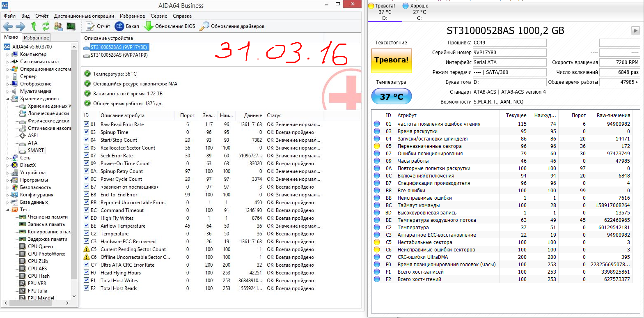Viewport: 644px width, 318px height.
Task: Click the warning icon on Current Pending Sector Count
Action: [x=87, y=249]
